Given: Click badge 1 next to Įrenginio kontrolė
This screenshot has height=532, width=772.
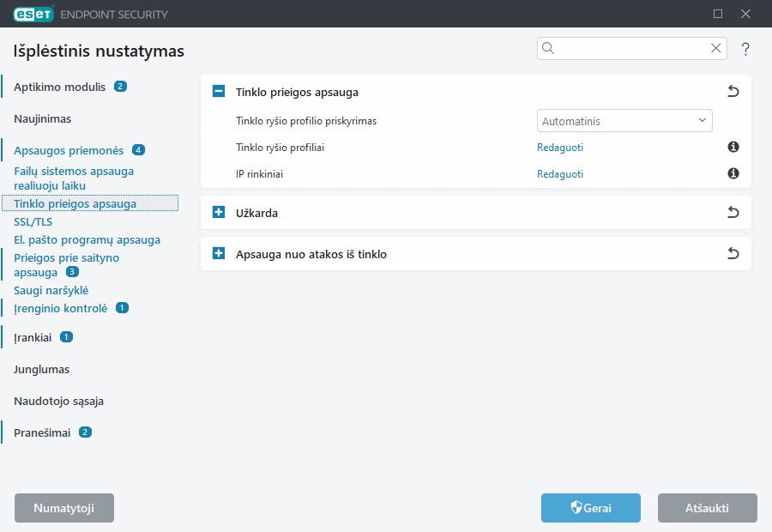Looking at the screenshot, I should [122, 307].
